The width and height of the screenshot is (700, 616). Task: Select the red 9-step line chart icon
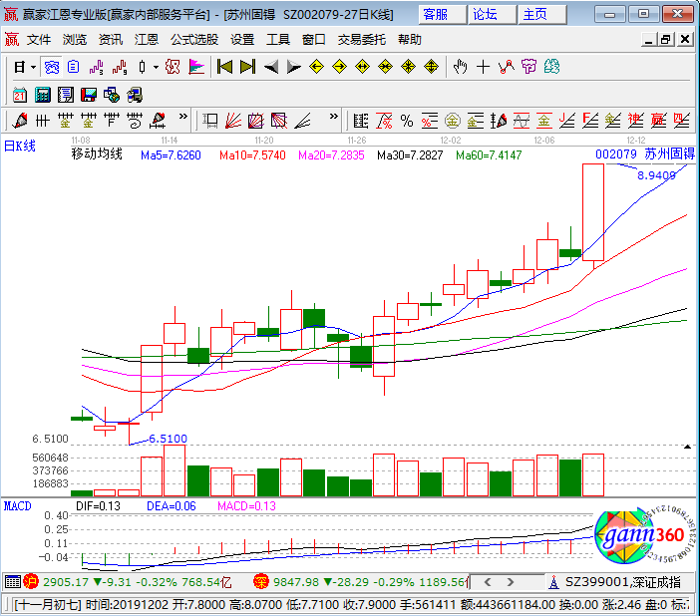[x=120, y=68]
